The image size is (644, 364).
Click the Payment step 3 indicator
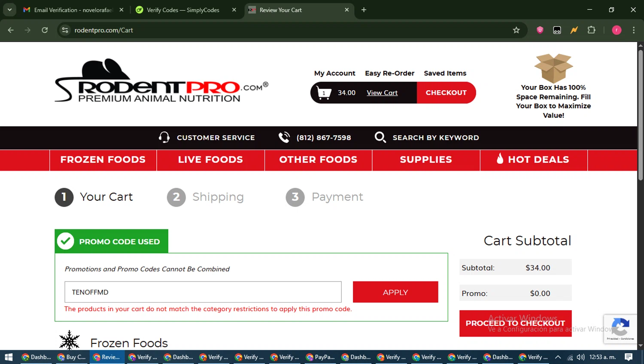click(324, 197)
